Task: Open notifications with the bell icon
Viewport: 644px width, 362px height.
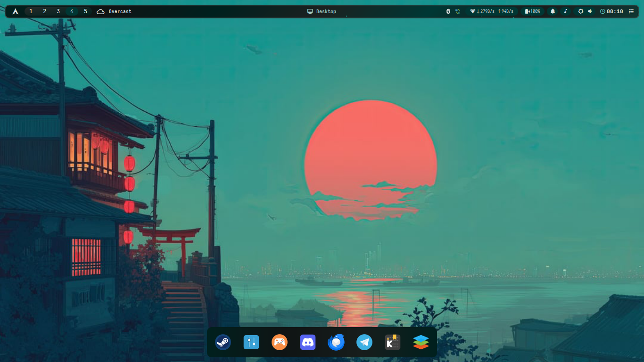Action: click(553, 11)
